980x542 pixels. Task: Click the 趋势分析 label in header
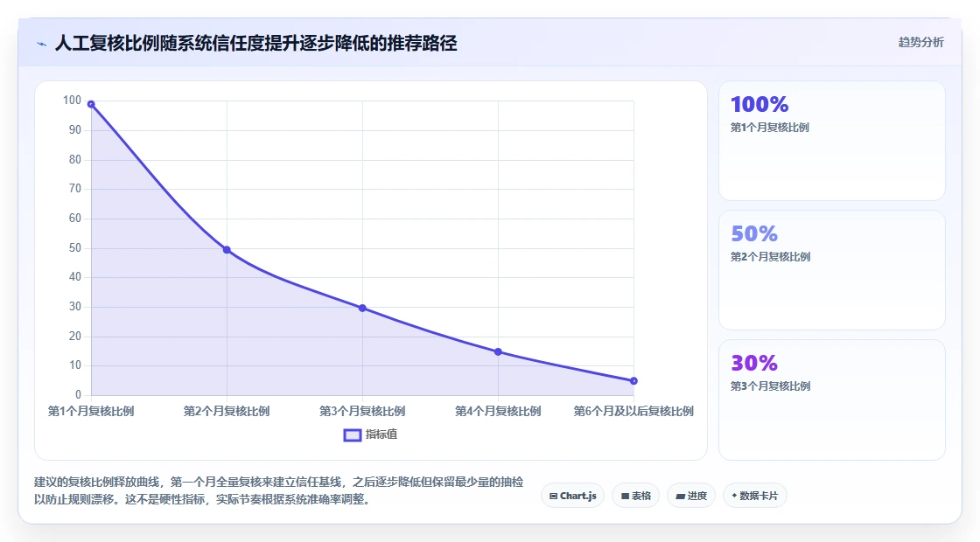click(x=920, y=43)
